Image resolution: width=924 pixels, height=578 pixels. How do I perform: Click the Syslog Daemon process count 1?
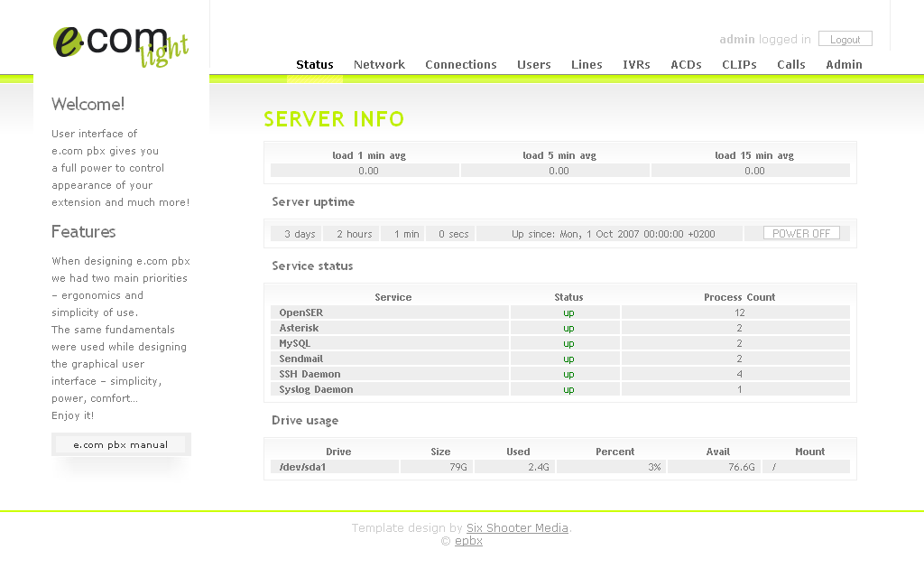coord(740,389)
